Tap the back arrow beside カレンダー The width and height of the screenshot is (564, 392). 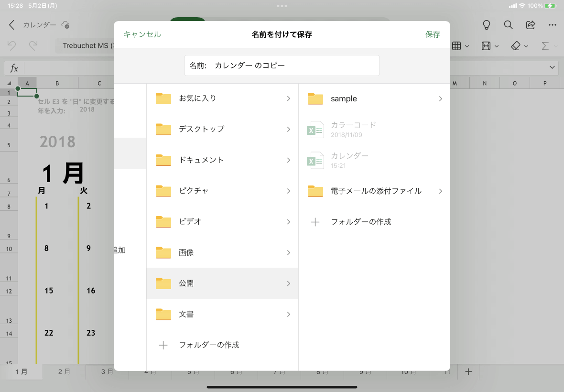coord(12,25)
